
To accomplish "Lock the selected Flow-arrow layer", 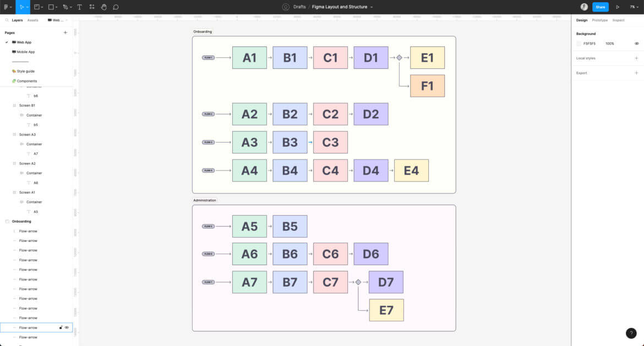I will [61, 327].
